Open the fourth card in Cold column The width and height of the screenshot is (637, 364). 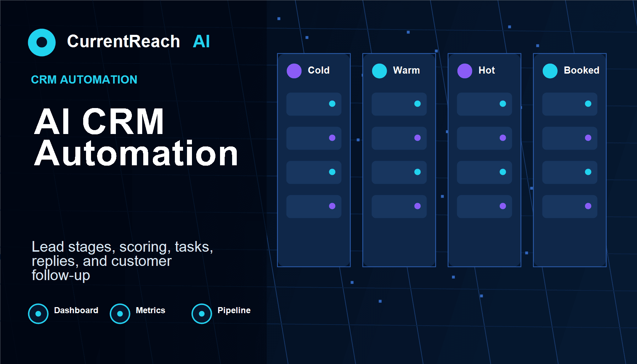click(x=314, y=207)
